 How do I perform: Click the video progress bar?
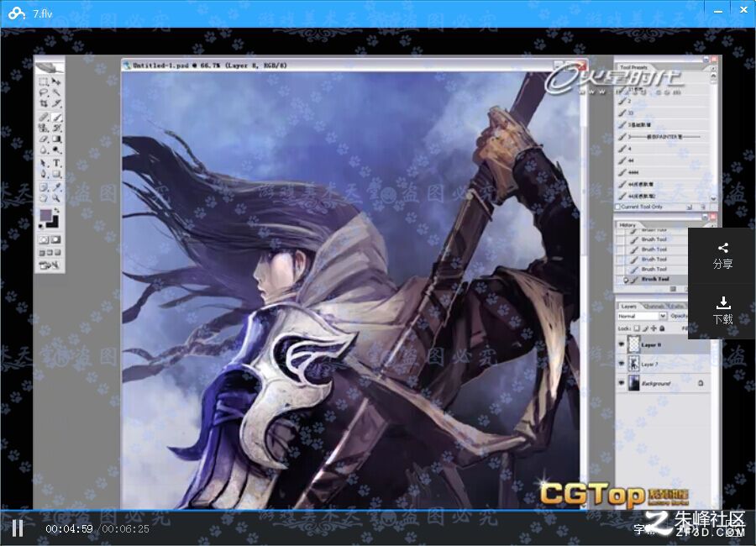point(378,510)
